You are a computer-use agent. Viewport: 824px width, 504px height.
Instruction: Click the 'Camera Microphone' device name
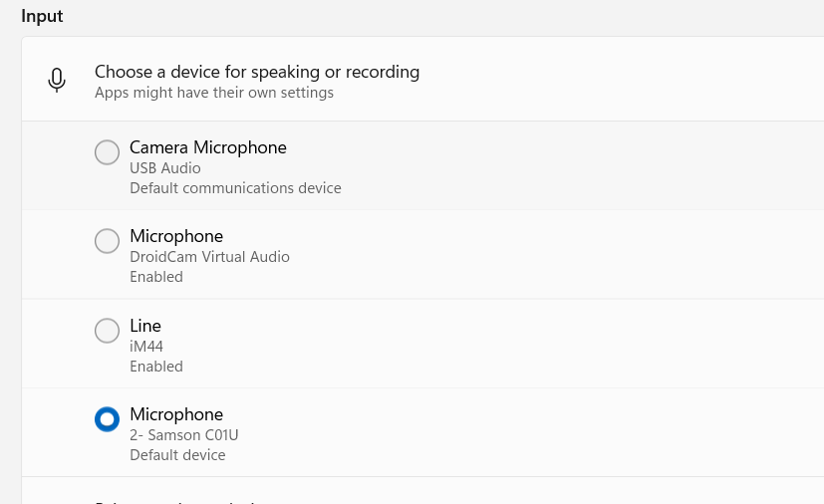[x=207, y=147]
